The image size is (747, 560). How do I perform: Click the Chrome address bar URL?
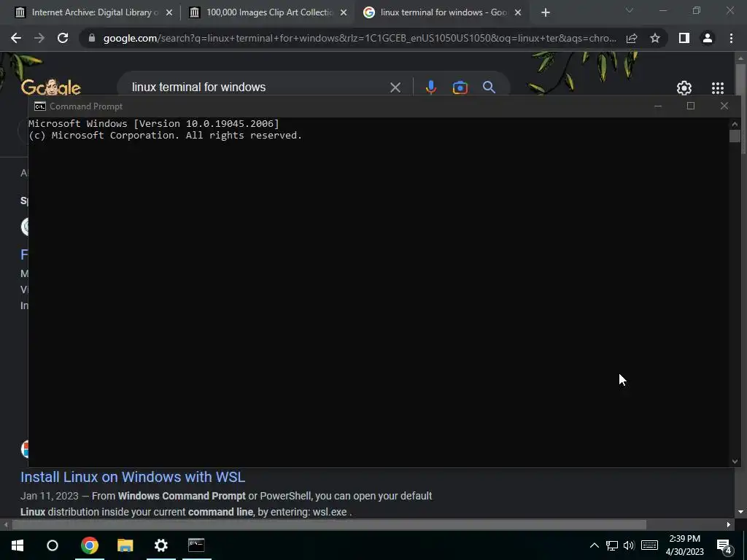(x=360, y=38)
